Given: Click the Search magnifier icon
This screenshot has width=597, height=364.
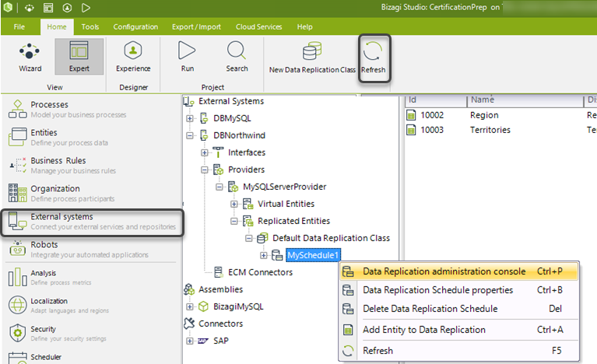Looking at the screenshot, I should tap(237, 51).
